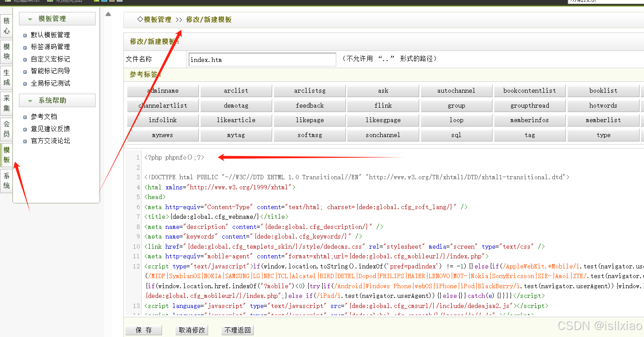Click the DOCTYPE declaration on line 3
The height and width of the screenshot is (337, 644).
[x=356, y=177]
